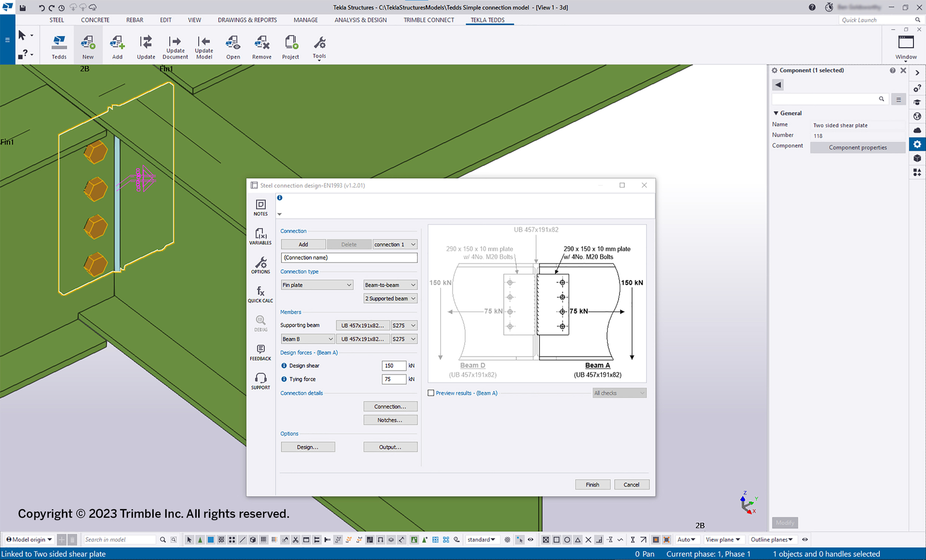This screenshot has height=560, width=926.
Task: Click the Finish button
Action: (x=592, y=484)
